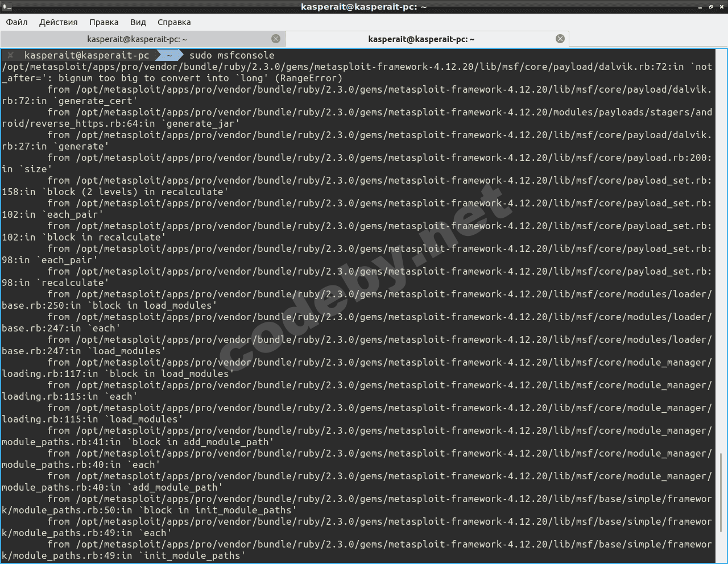Open the Вид menu
The image size is (728, 564).
click(138, 22)
